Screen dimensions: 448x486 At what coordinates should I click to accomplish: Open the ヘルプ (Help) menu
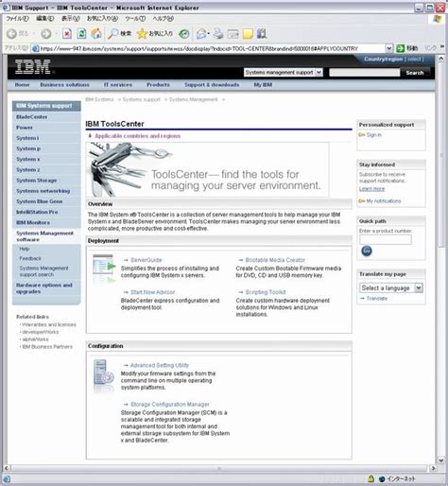tap(164, 19)
